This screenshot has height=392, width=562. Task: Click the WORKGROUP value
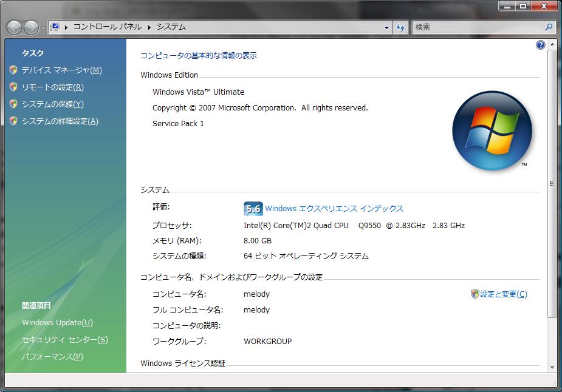(x=268, y=342)
